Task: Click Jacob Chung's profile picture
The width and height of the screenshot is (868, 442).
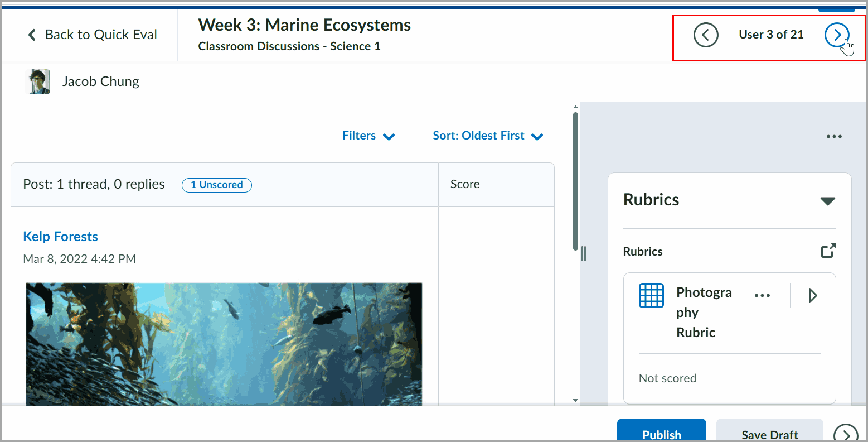Action: pos(39,82)
